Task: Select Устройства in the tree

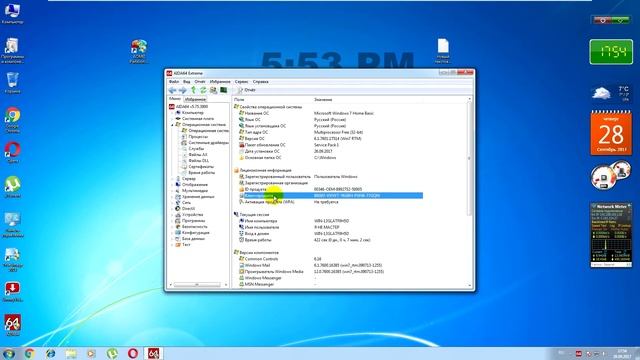Action: [192, 215]
